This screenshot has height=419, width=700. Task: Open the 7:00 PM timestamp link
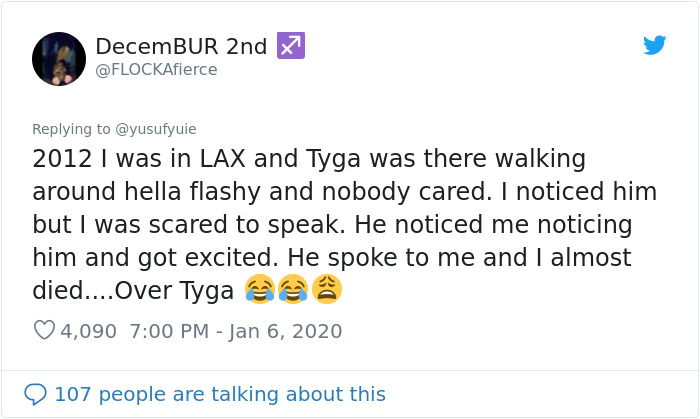[171, 331]
